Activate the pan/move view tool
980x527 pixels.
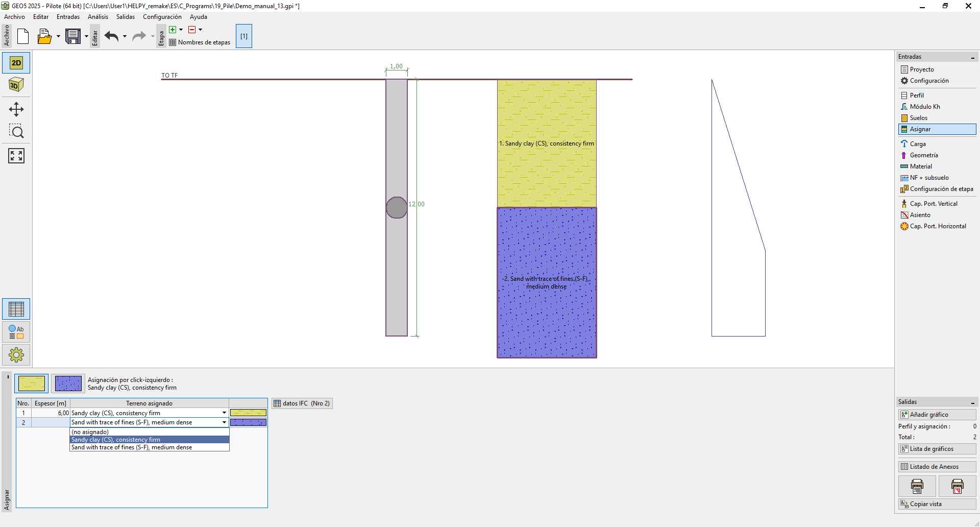16,109
